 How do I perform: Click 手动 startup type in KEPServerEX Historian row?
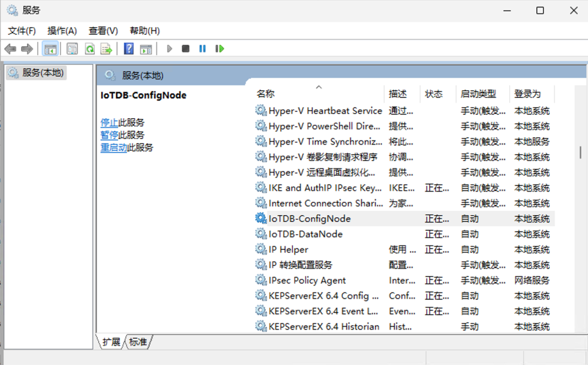click(469, 326)
